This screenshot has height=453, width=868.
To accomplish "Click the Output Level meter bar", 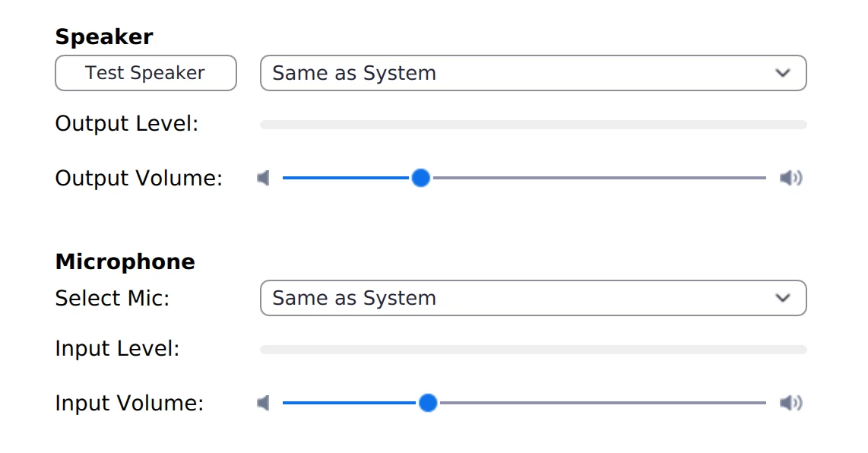I will point(533,125).
